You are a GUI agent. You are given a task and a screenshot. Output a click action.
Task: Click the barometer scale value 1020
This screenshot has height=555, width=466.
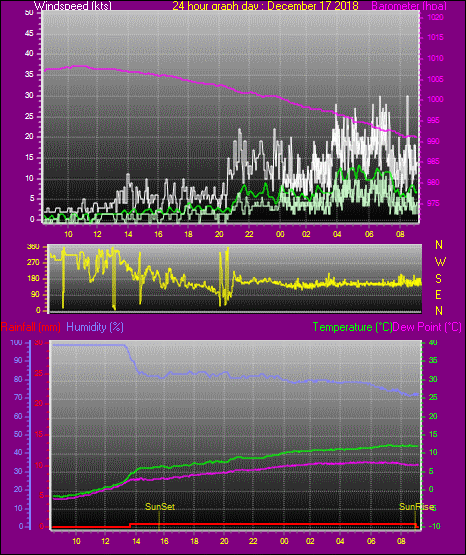(436, 17)
